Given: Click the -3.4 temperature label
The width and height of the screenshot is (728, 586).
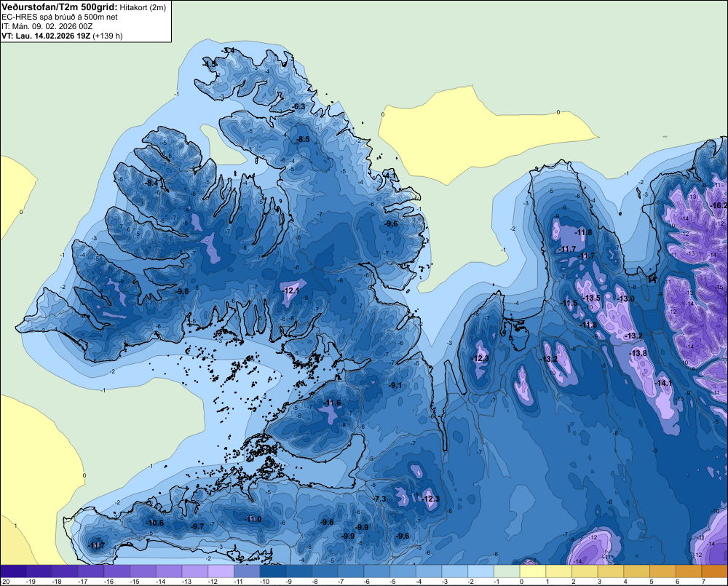Looking at the screenshot, I should coord(229,50).
